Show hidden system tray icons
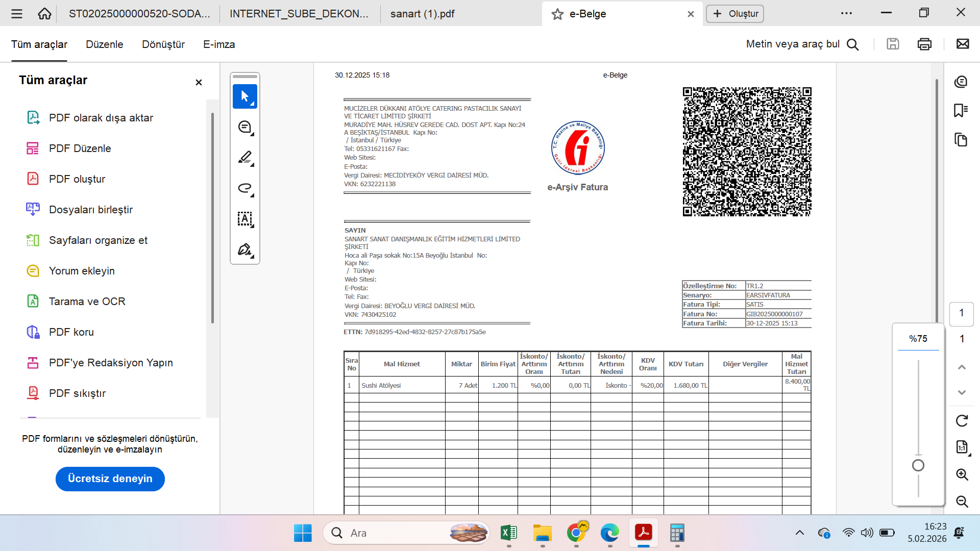This screenshot has width=980, height=551. pyautogui.click(x=799, y=533)
